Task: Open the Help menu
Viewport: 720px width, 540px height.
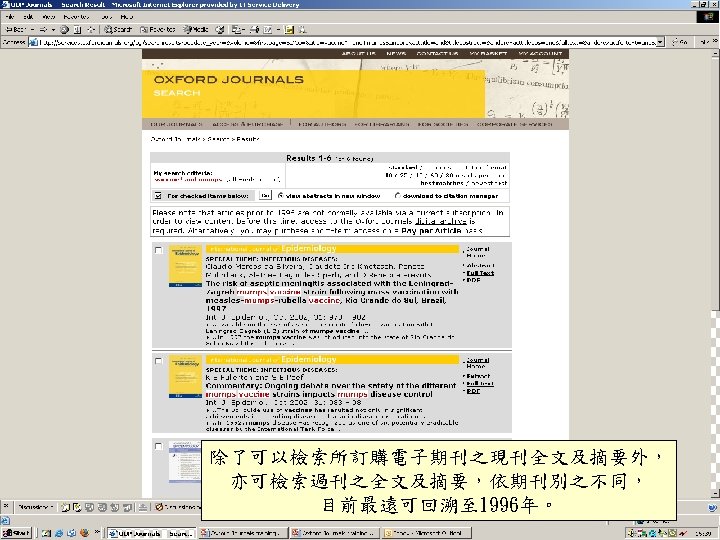Action: coord(127,17)
